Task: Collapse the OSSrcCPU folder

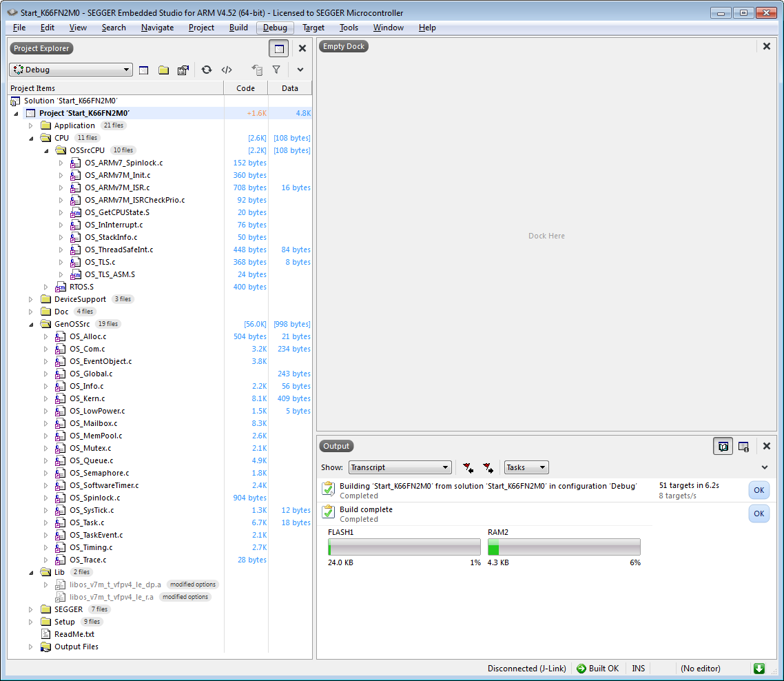Action: tap(46, 151)
